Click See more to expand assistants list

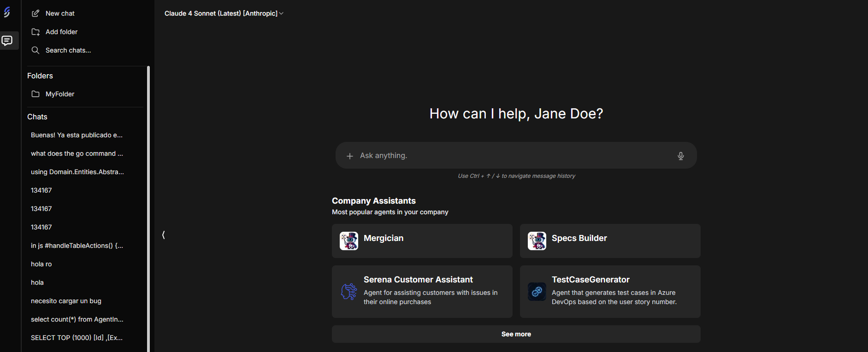(x=516, y=334)
